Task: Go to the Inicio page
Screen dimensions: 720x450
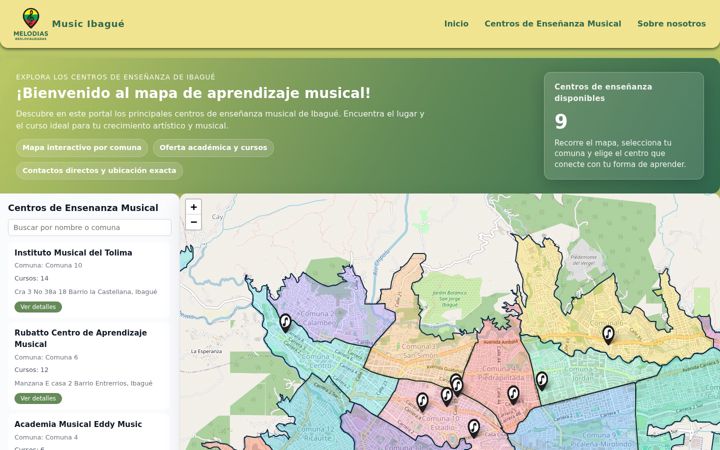Action: click(456, 23)
